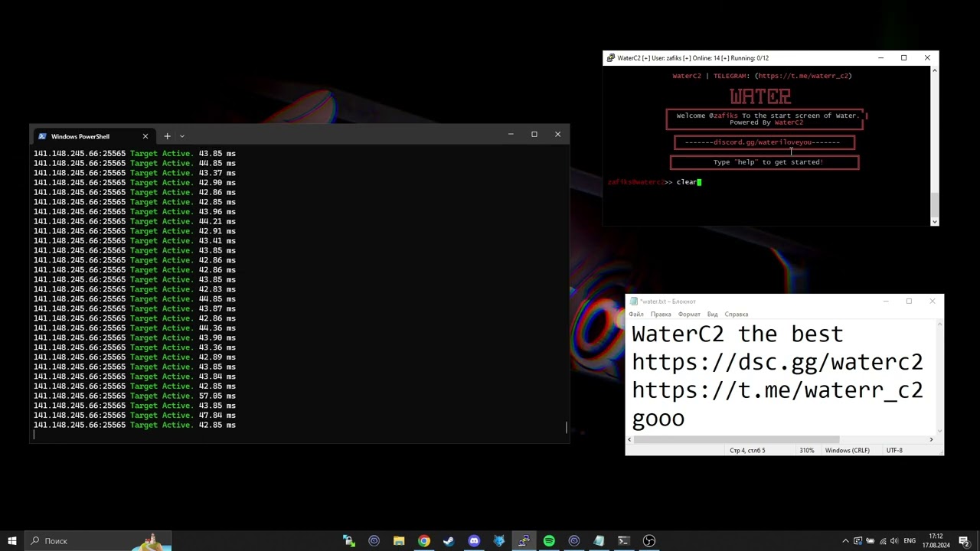The image size is (980, 551).
Task: Click 'Windows (CRLF)' in Notepad status bar
Action: [847, 450]
